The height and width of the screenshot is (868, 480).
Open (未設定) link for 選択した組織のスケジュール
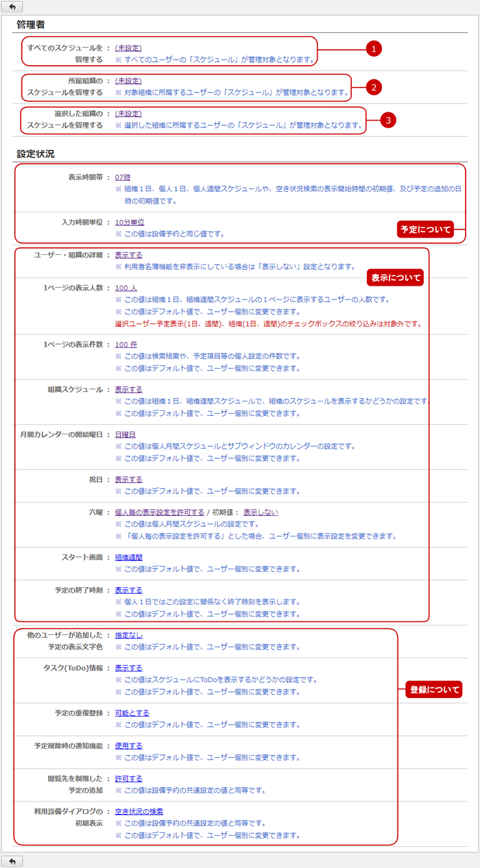(x=128, y=114)
